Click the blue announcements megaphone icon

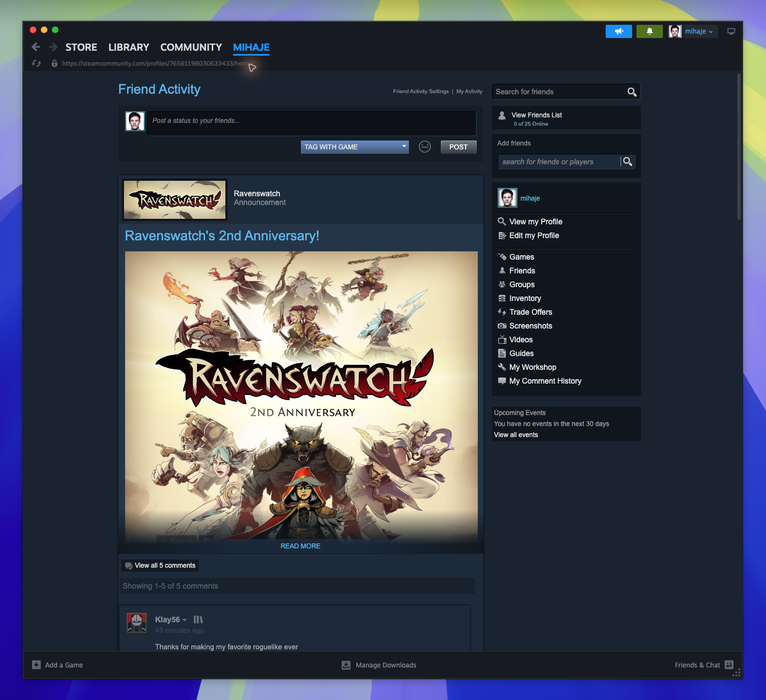pyautogui.click(x=619, y=31)
